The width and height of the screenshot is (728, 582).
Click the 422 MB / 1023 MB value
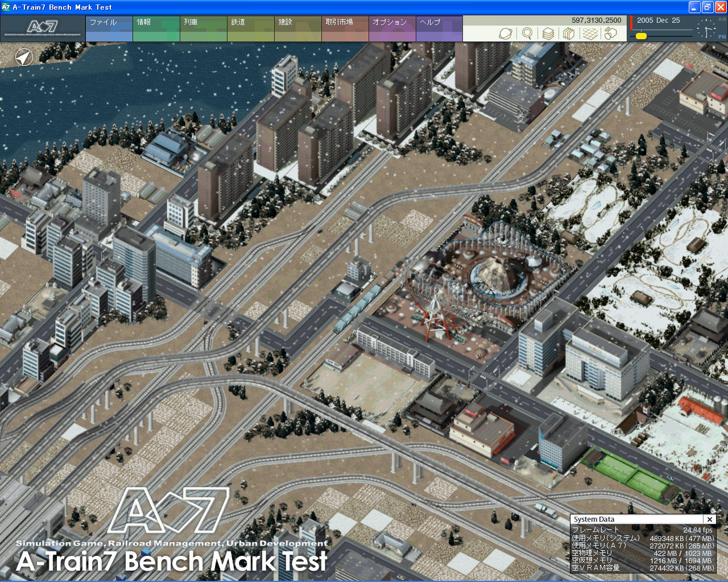click(682, 553)
